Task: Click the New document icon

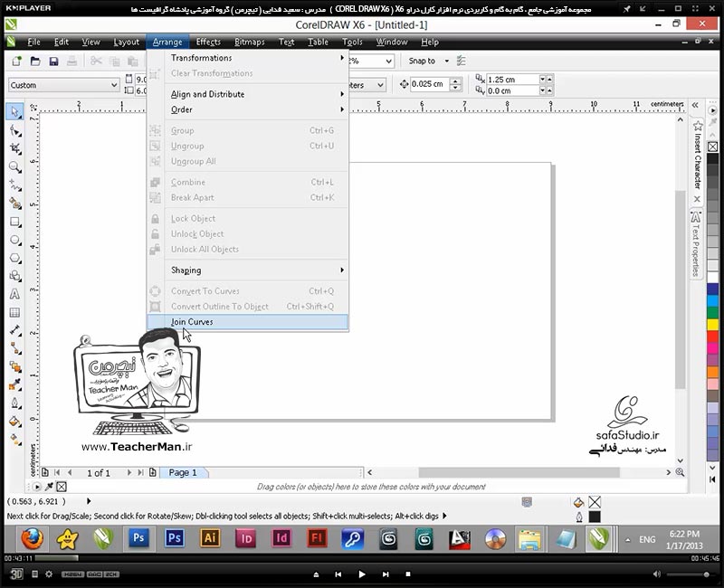Action: pyautogui.click(x=16, y=61)
